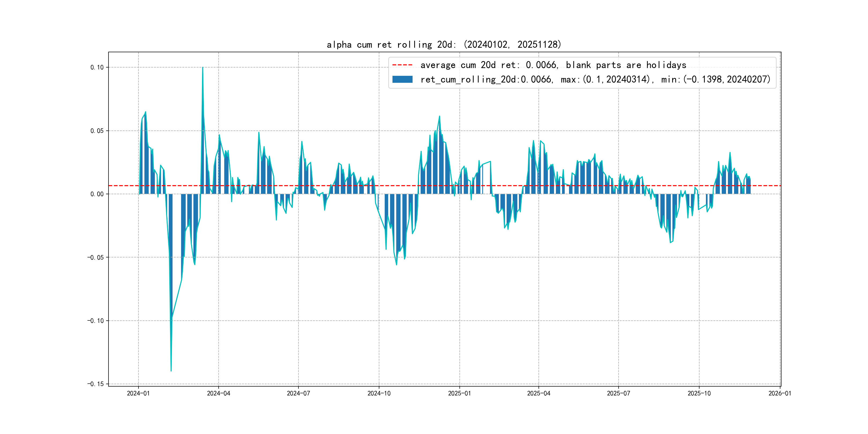The height and width of the screenshot is (434, 868).
Task: Click the -0.10 y-axis tick label
Action: click(95, 320)
